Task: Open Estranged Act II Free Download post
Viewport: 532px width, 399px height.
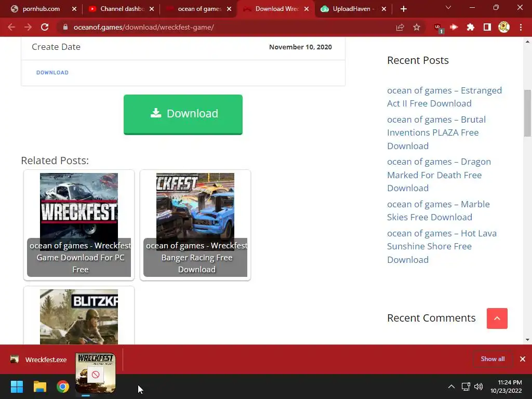Action: tap(444, 97)
